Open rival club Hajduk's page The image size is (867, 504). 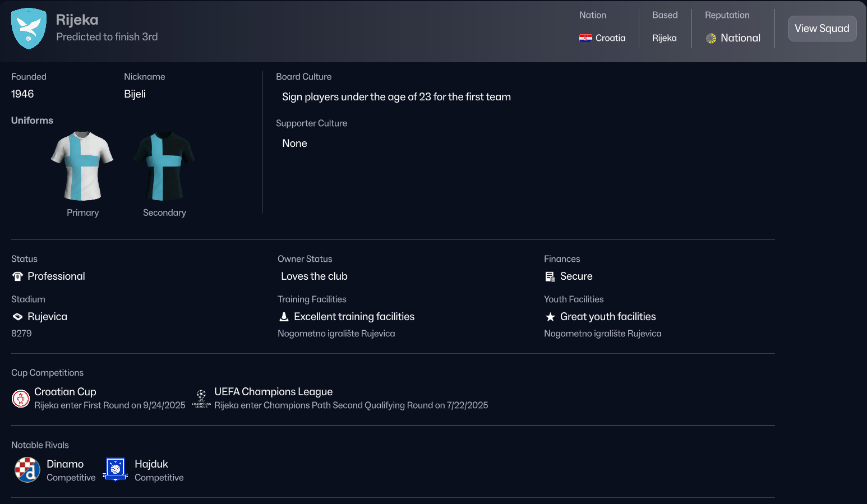pyautogui.click(x=151, y=464)
